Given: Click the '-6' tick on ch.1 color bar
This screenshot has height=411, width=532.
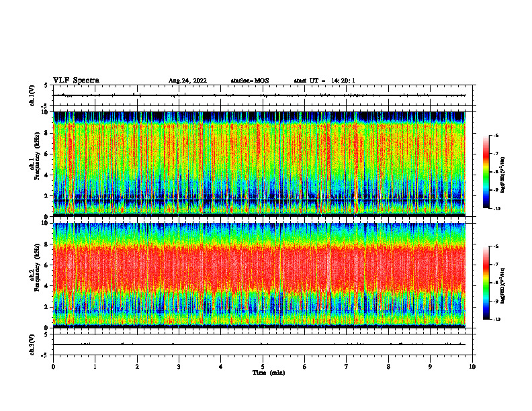Looking at the screenshot, I should coord(496,136).
